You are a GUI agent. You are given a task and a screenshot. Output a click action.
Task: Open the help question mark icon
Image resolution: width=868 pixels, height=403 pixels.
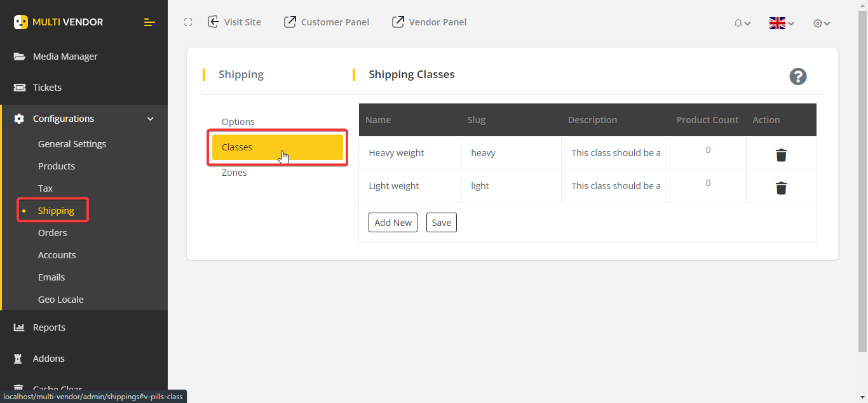[x=798, y=76]
